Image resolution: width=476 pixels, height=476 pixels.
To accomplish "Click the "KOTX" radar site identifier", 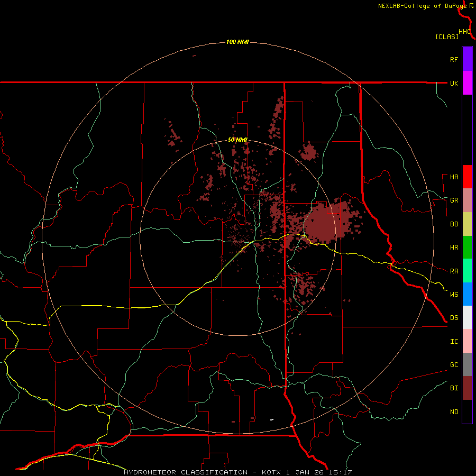I will click(x=272, y=472).
